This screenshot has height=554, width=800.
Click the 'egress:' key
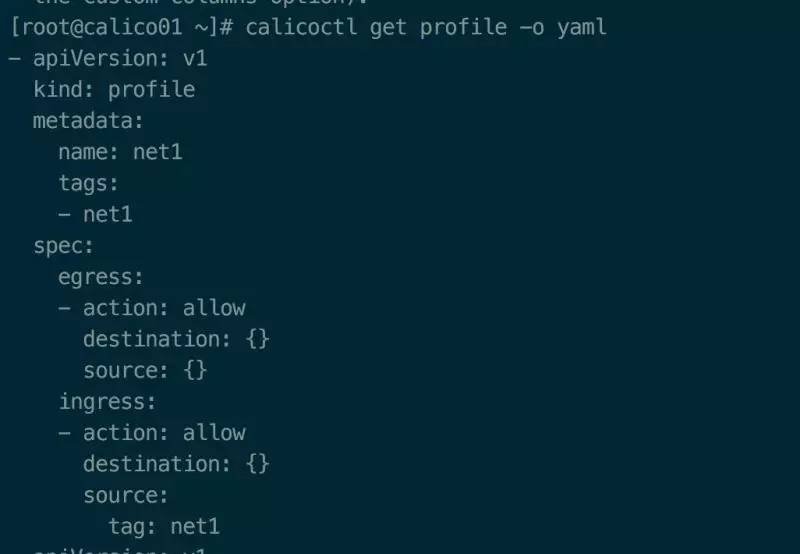tap(101, 276)
